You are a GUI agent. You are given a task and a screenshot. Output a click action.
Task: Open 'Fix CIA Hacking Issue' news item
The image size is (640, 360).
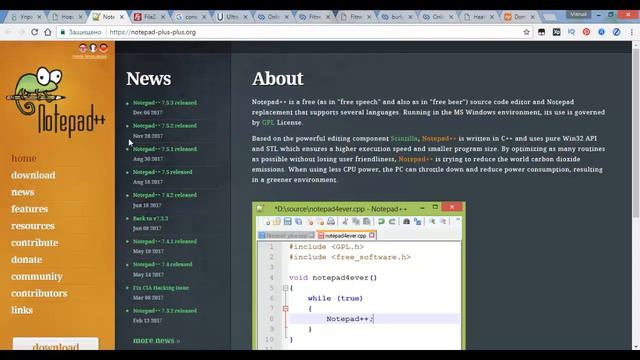pos(160,288)
